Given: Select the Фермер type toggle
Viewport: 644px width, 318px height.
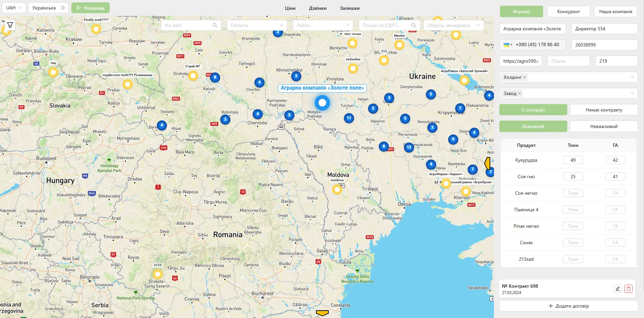Looking at the screenshot, I should [521, 11].
